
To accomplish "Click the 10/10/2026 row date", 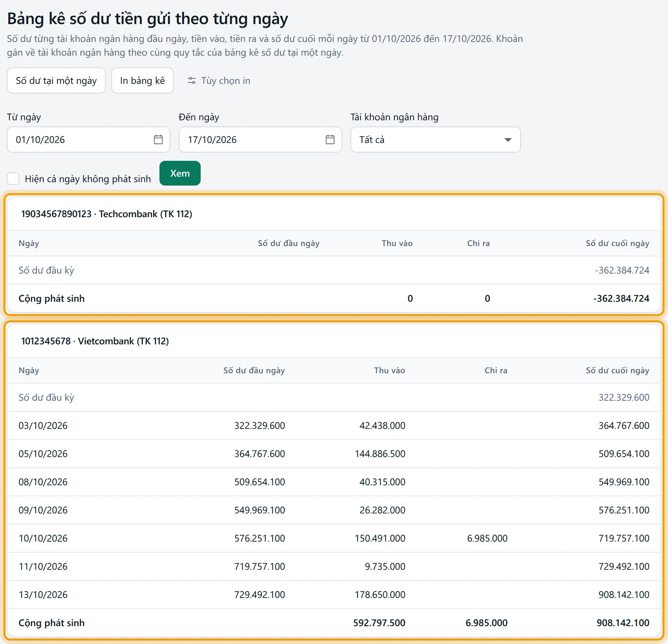I will (x=43, y=538).
